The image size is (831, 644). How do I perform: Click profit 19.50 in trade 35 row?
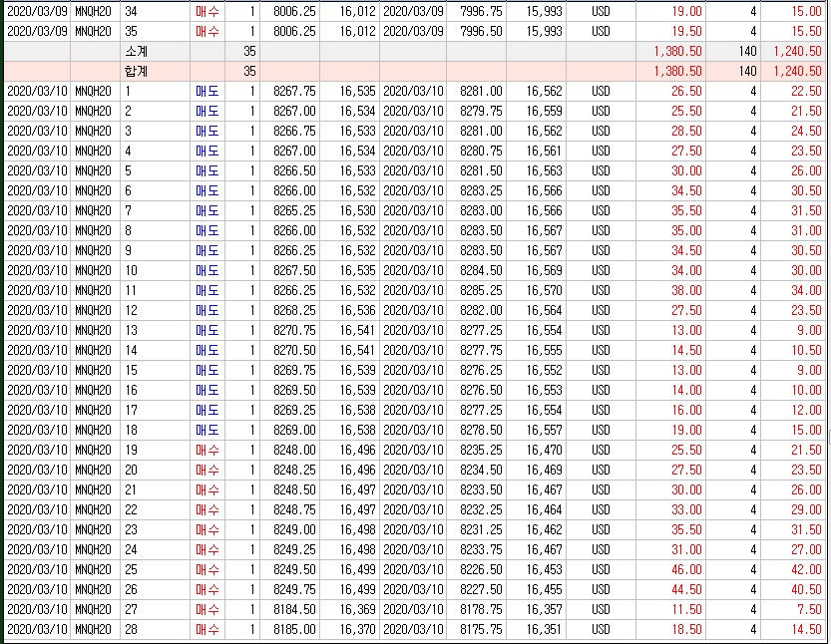click(686, 31)
